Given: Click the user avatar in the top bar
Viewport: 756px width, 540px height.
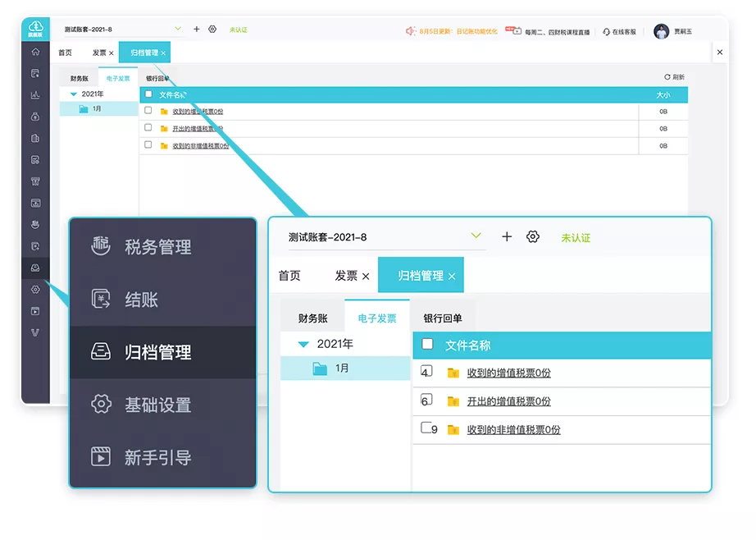Looking at the screenshot, I should click(x=661, y=31).
